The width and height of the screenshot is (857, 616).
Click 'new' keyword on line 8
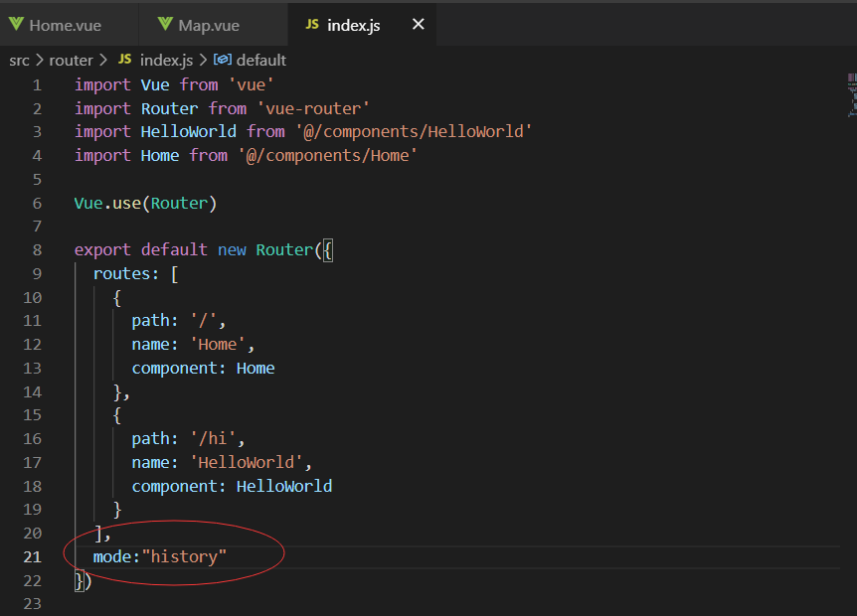coord(232,250)
